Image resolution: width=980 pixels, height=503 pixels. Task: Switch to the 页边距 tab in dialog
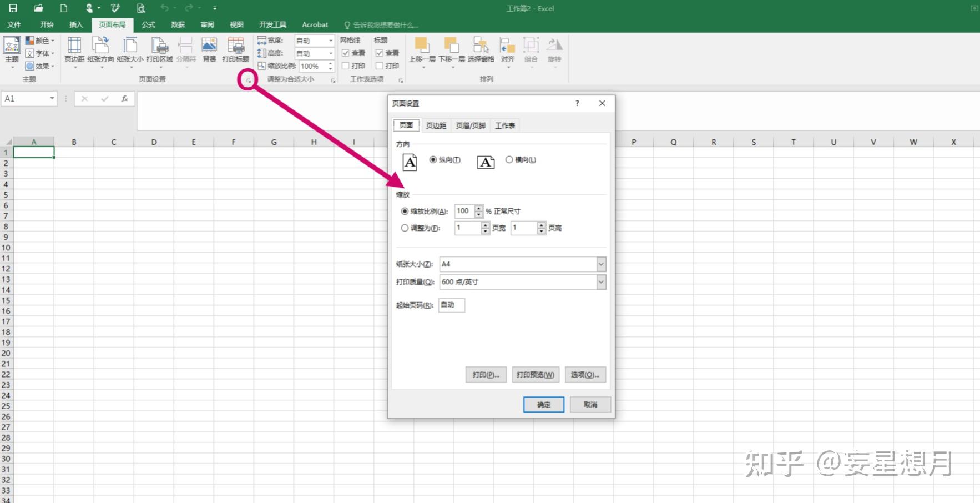click(x=436, y=125)
